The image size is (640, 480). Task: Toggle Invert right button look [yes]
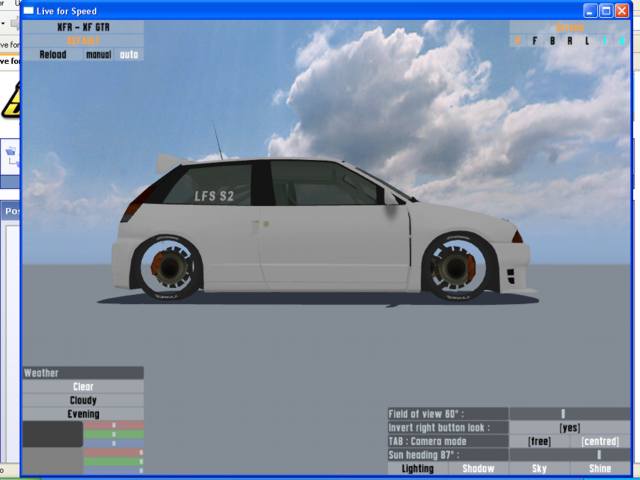click(570, 428)
